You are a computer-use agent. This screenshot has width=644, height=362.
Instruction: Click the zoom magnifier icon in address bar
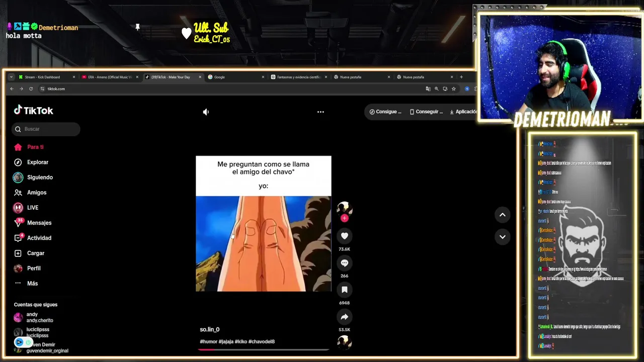pos(437,89)
